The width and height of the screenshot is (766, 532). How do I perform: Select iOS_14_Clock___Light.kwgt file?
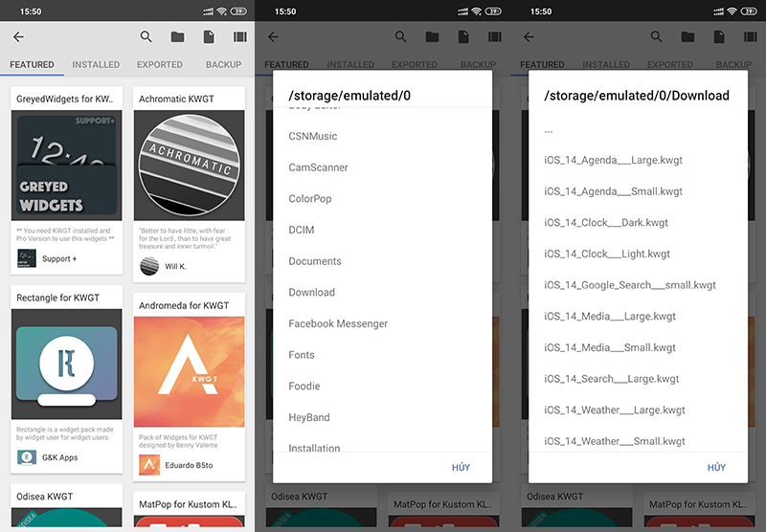click(638, 254)
